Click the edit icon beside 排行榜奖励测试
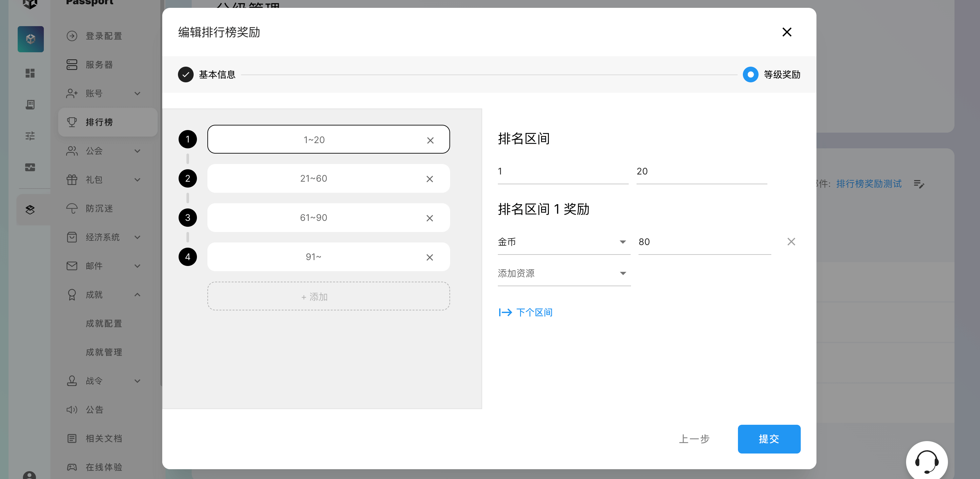The height and width of the screenshot is (479, 980). pyautogui.click(x=919, y=184)
